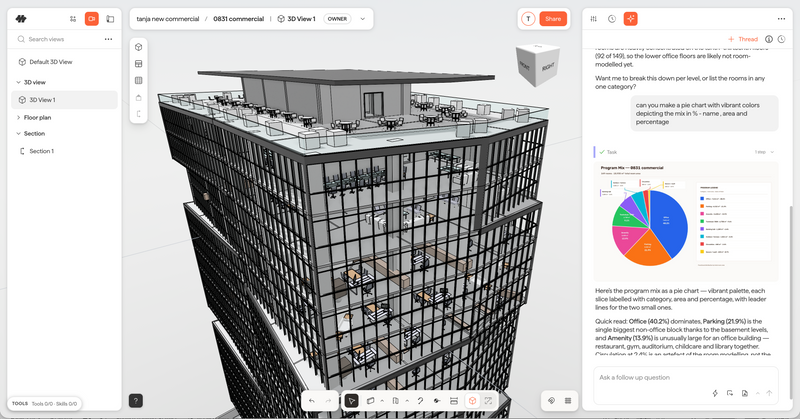Expand the shape tool options chevron
Viewport: 800px width, 419px height.
[382, 401]
